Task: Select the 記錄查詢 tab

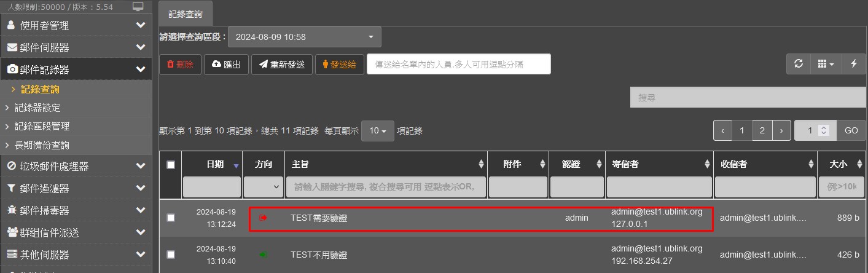Action: (x=186, y=14)
